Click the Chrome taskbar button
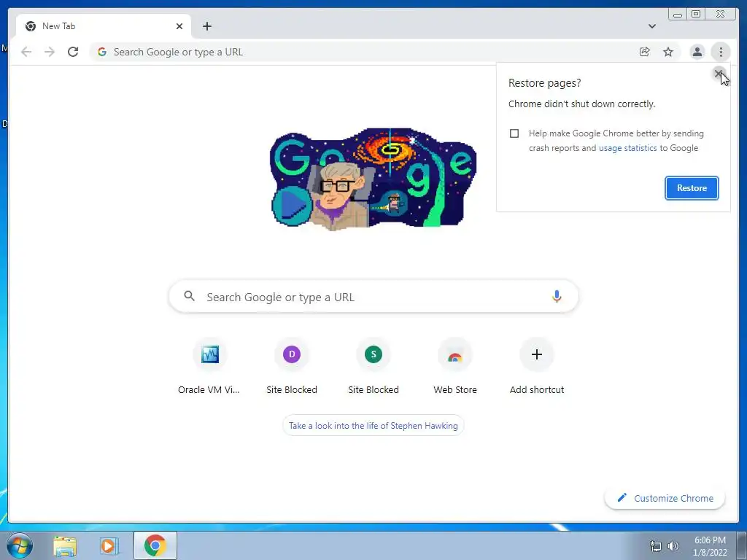The image size is (747, 560). pos(155,545)
